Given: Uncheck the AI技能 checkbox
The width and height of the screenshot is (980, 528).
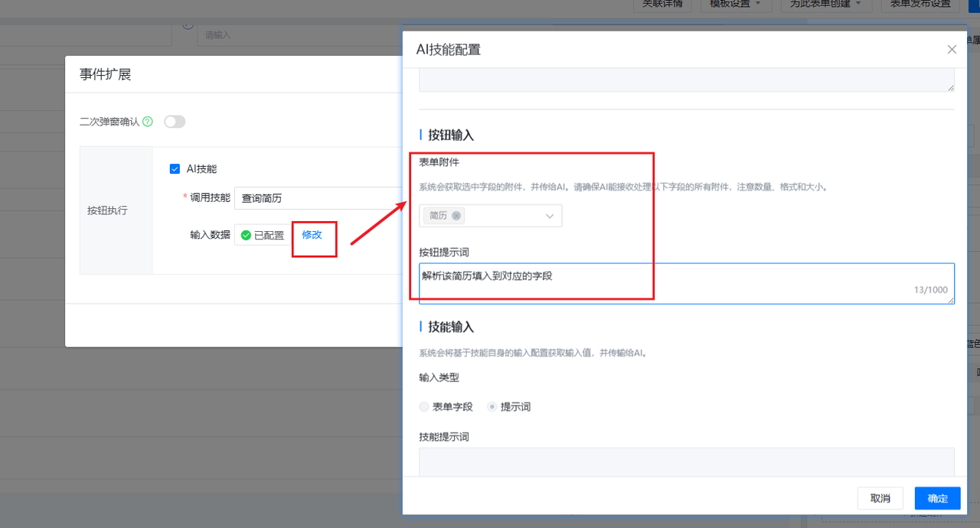Looking at the screenshot, I should tap(175, 168).
